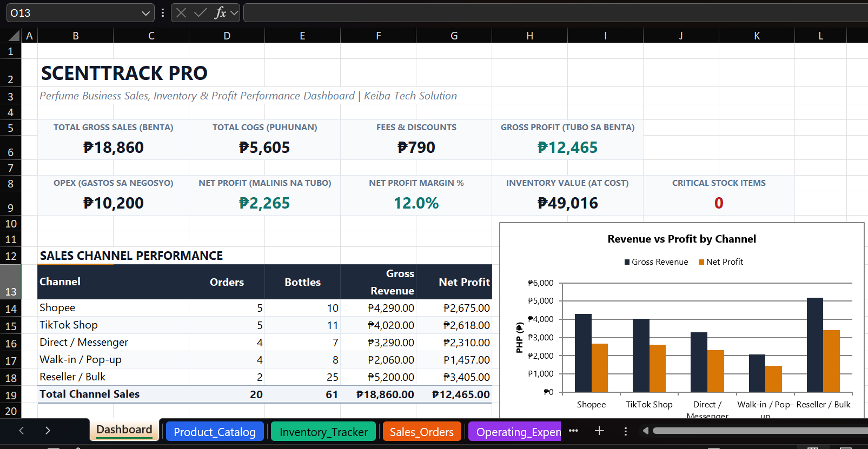Select column F header
The height and width of the screenshot is (449, 868).
(379, 36)
